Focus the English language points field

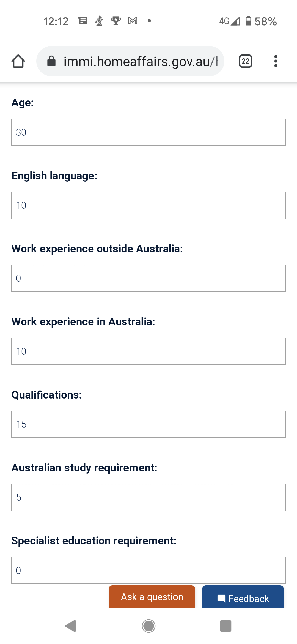[x=148, y=206]
